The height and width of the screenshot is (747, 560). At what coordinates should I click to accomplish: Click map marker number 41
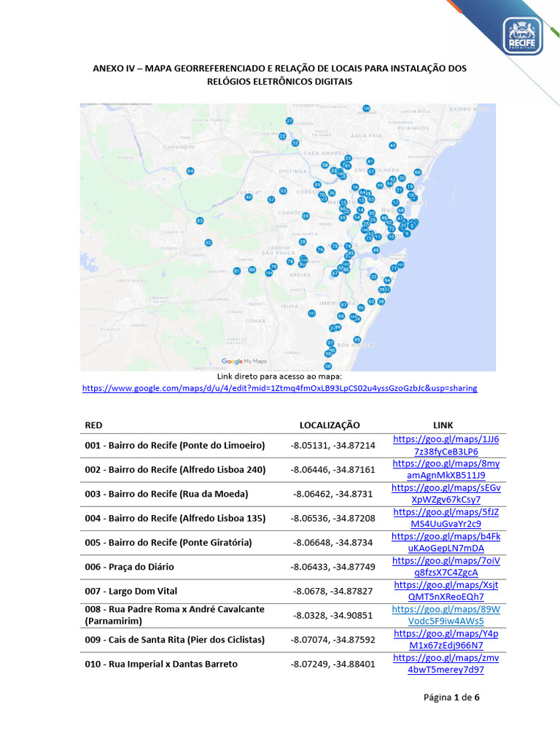click(x=370, y=161)
